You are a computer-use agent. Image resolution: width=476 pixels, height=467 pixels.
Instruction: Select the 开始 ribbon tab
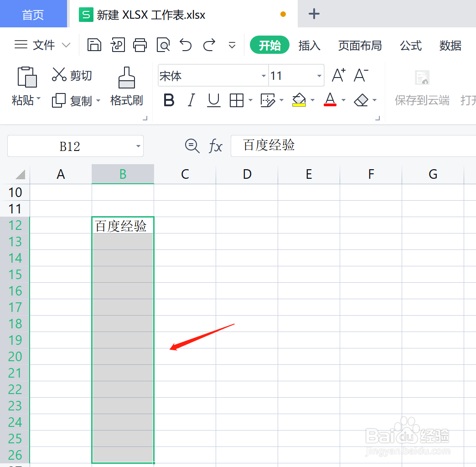[269, 45]
